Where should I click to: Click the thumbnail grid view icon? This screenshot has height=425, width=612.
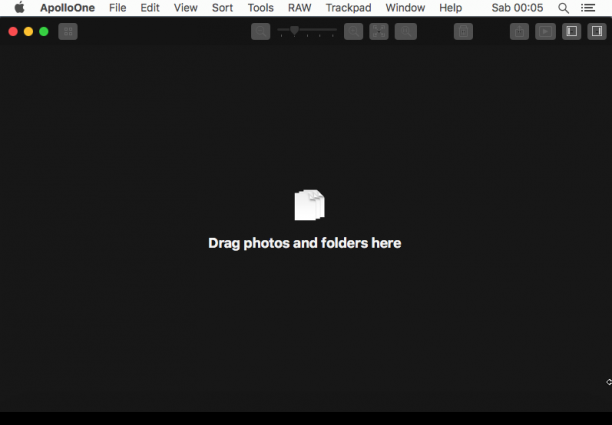click(x=68, y=32)
